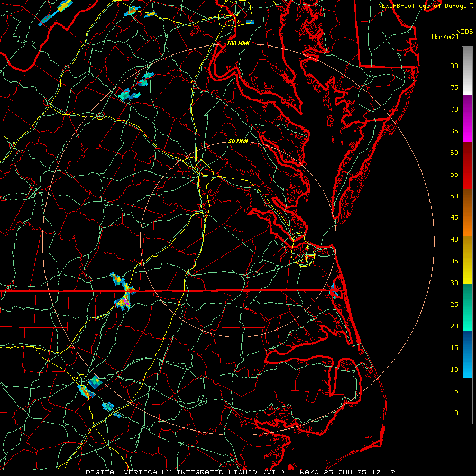Click the 80 value on the scale
Viewport: 476px width, 476px height.
454,66
